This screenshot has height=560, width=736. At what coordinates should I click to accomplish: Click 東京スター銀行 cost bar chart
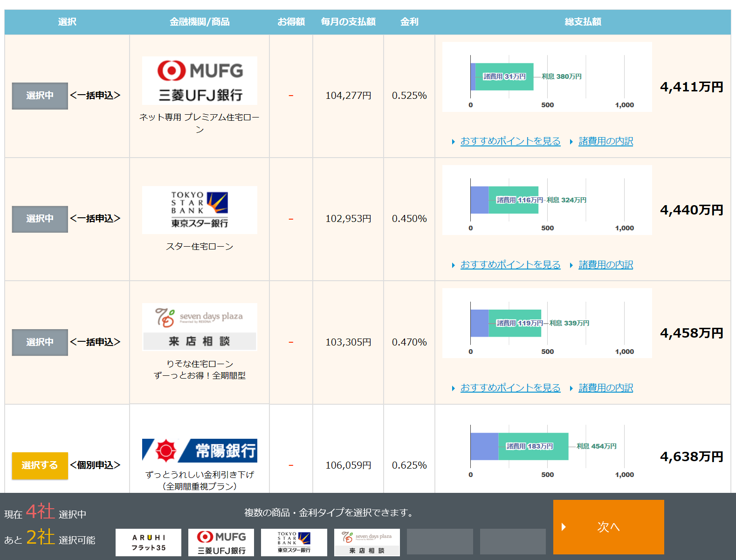547,200
